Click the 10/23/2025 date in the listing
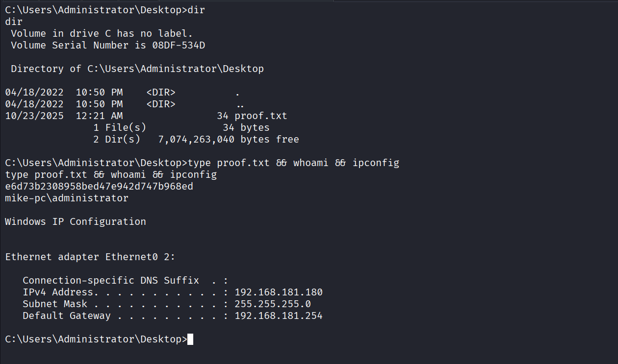This screenshot has width=618, height=364. tap(34, 116)
